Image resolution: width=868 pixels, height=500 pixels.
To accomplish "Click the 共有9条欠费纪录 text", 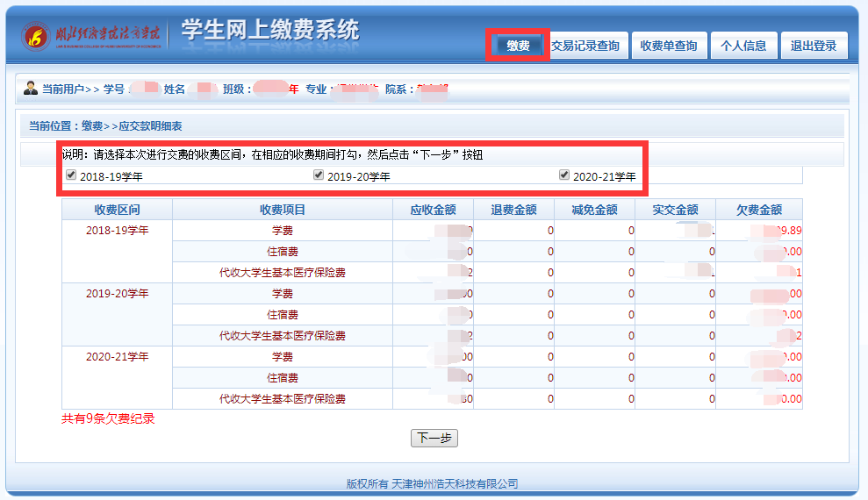I will click(x=108, y=419).
